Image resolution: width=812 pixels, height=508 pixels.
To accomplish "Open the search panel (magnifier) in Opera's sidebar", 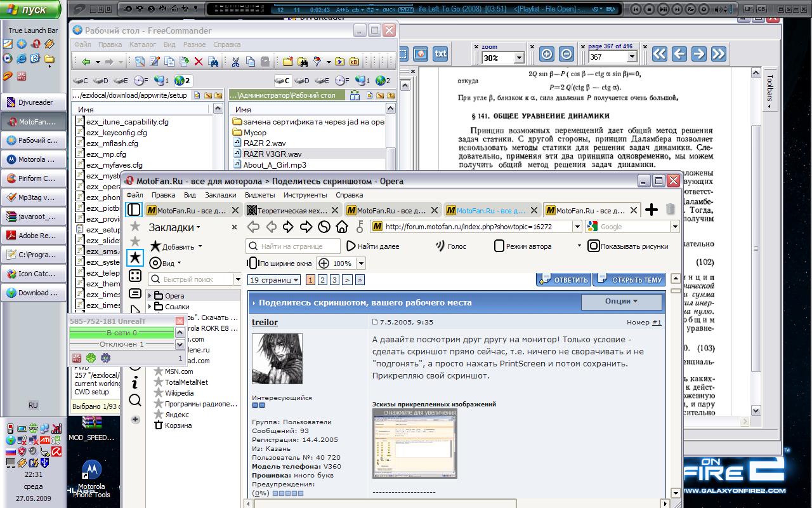I will [134, 399].
